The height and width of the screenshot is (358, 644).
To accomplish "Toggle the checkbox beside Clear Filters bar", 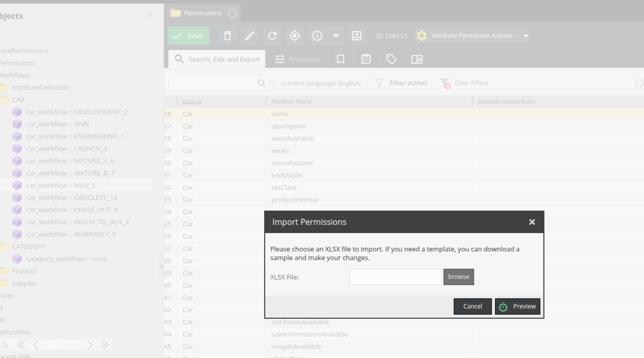I will pos(639,83).
